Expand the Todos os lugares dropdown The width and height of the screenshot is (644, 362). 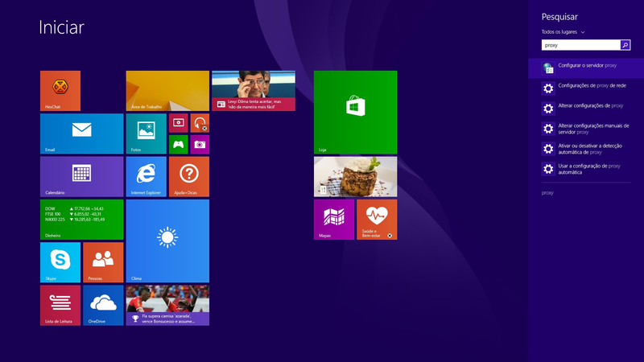563,32
